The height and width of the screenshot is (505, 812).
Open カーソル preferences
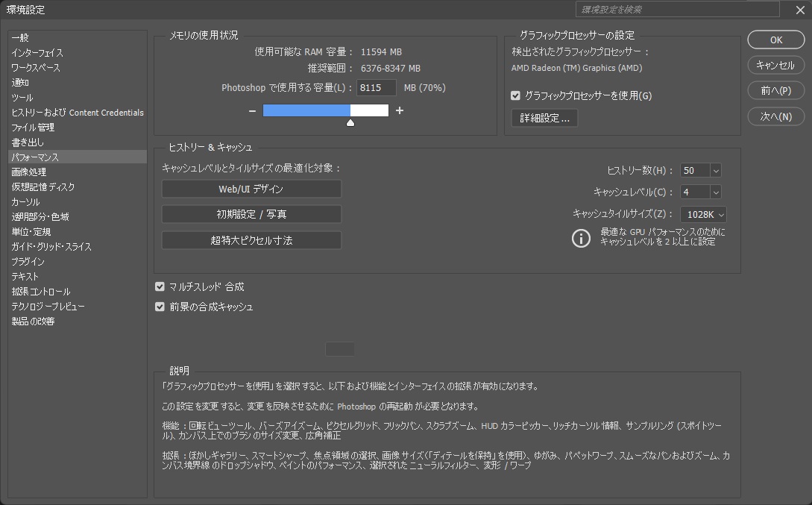77,202
